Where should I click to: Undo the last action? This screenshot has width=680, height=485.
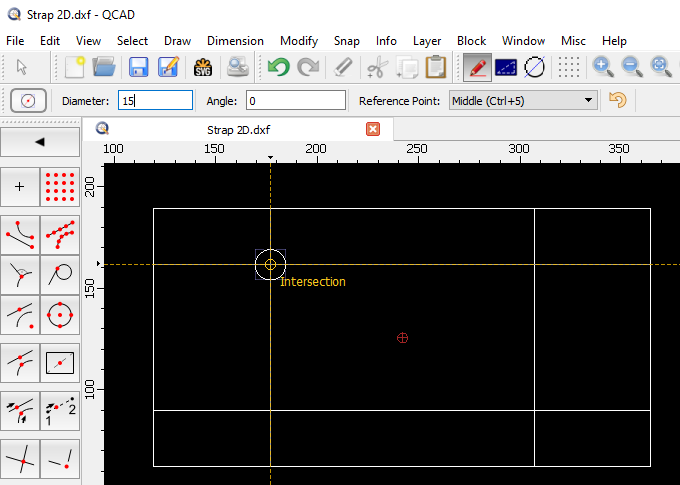(277, 67)
